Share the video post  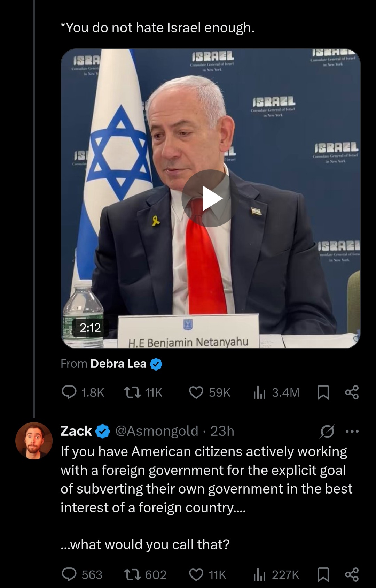pyautogui.click(x=352, y=392)
